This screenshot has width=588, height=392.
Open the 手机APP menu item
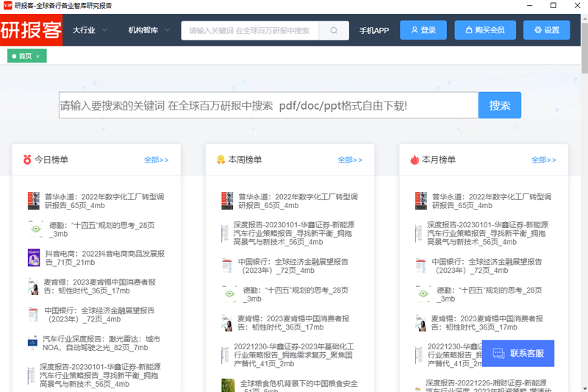374,30
